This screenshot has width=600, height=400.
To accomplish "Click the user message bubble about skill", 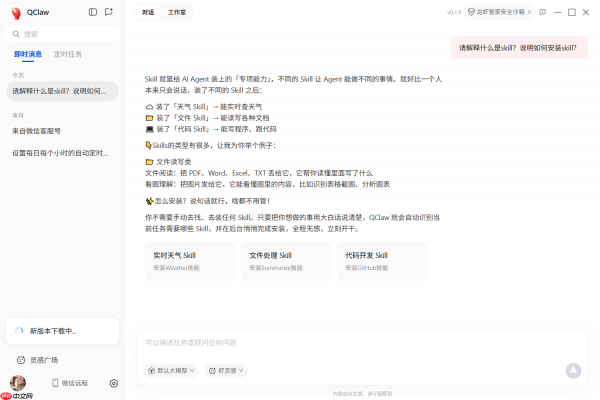I will click(519, 48).
